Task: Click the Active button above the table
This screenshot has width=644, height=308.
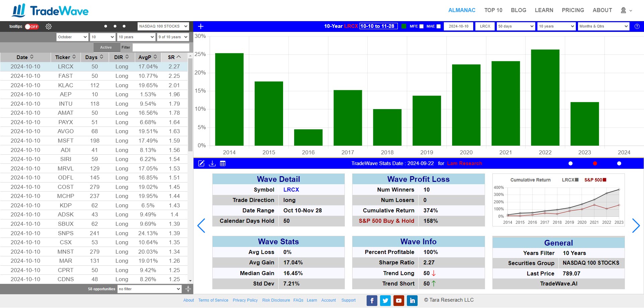Action: click(x=106, y=47)
